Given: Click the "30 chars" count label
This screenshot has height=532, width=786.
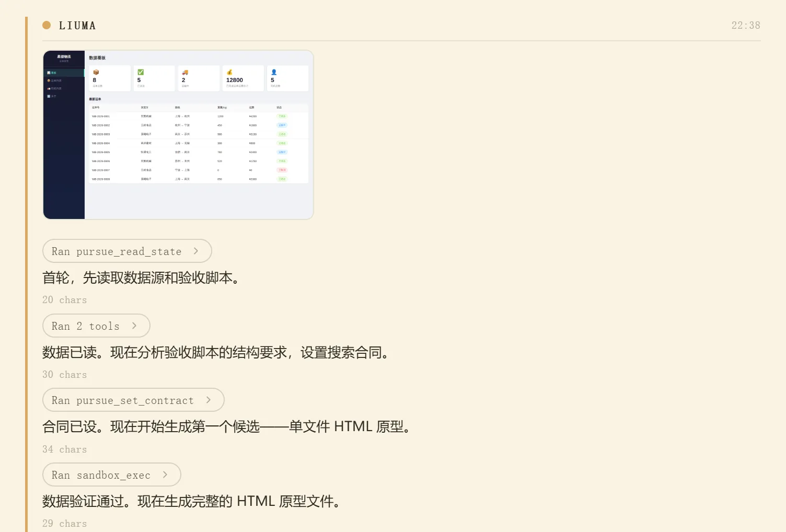Looking at the screenshot, I should [x=65, y=375].
